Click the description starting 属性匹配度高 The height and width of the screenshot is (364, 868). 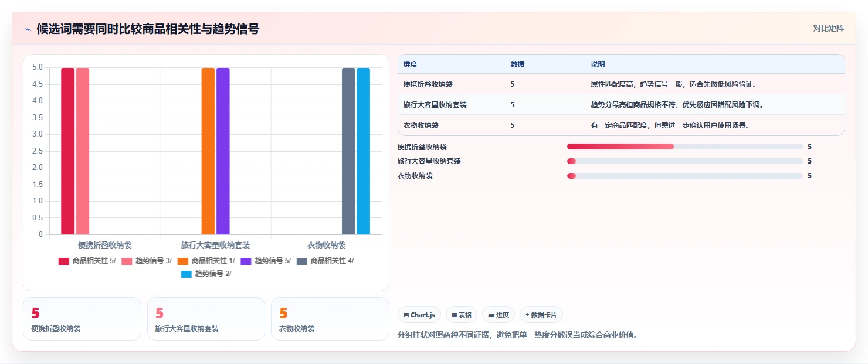674,84
